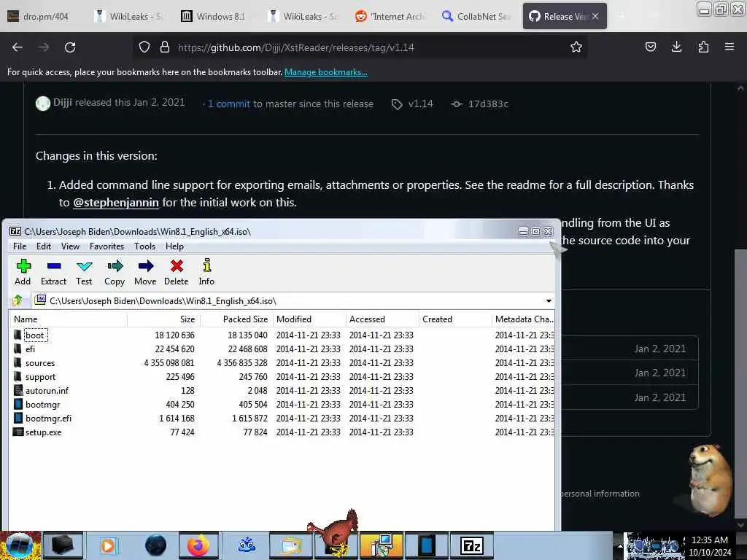Open Firefox from the taskbar
The image size is (747, 560).
(x=198, y=545)
